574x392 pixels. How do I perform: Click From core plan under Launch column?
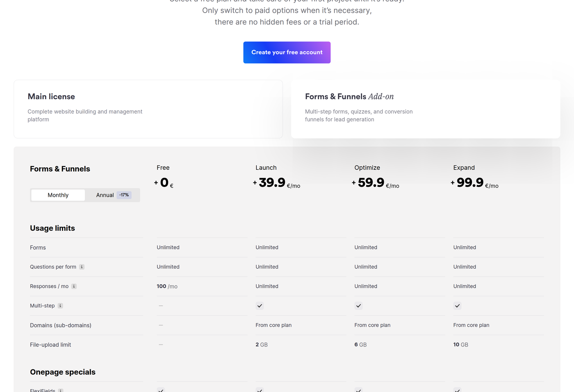tap(273, 325)
